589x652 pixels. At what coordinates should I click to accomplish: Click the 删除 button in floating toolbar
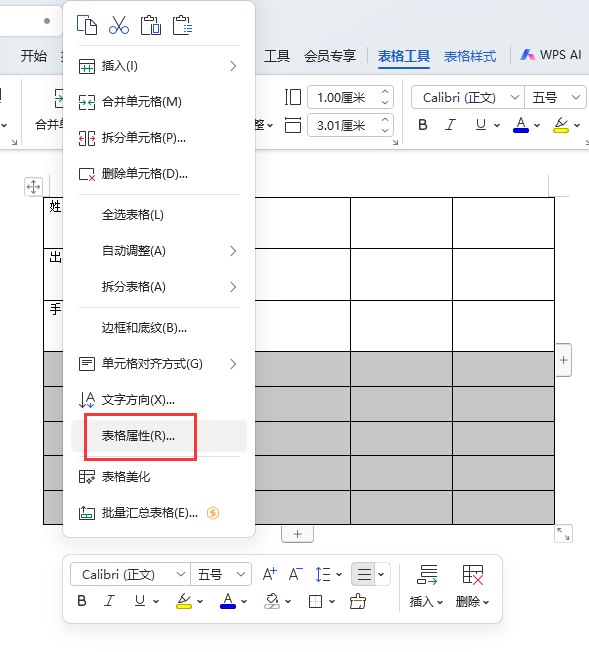[x=473, y=586]
